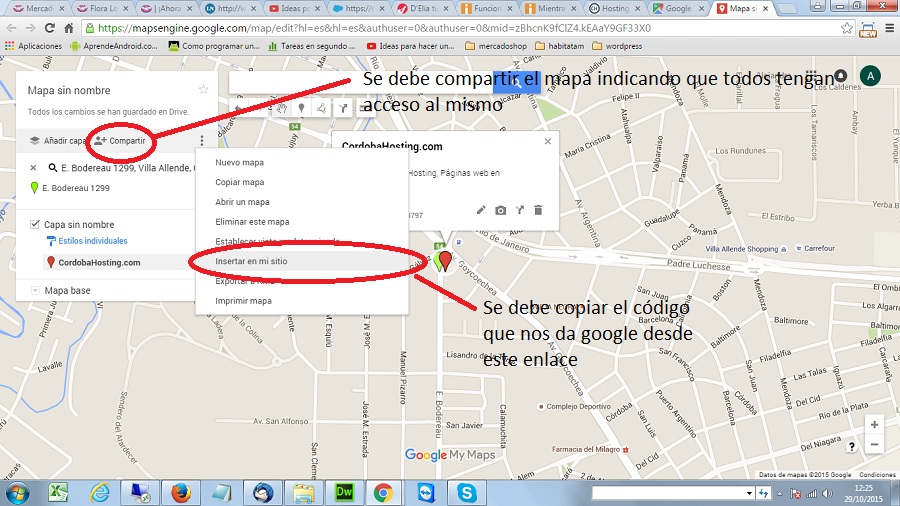Screen dimensions: 900x506
Task: Open the habitatam bookmarks folder
Action: click(x=560, y=46)
